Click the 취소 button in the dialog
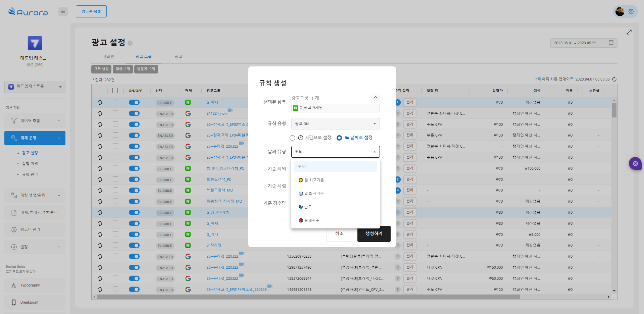 coord(339,233)
